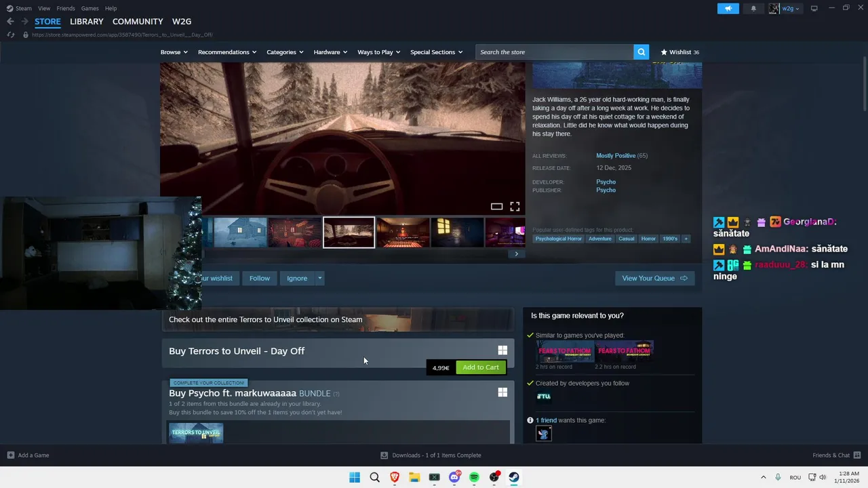Screen dimensions: 868x488
Task: Expand the Categories dropdown
Action: tap(285, 52)
